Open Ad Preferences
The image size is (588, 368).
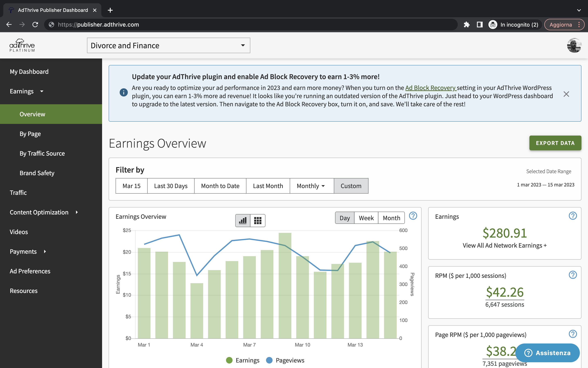click(30, 271)
